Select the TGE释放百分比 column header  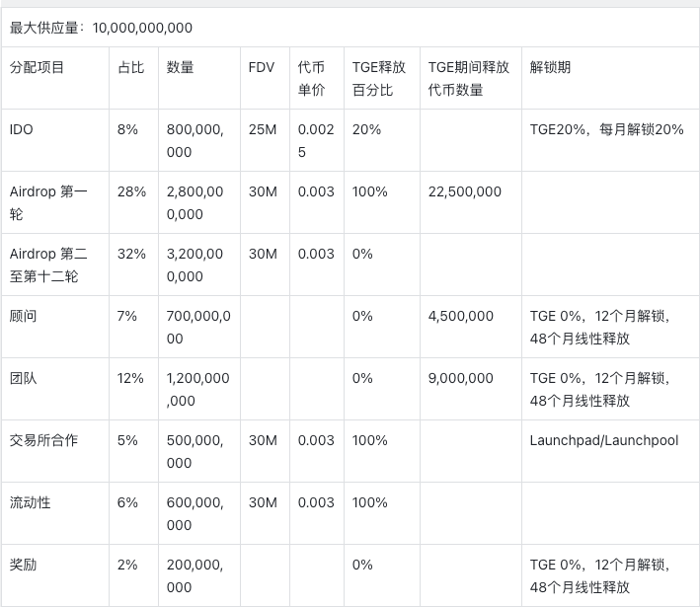[378, 78]
